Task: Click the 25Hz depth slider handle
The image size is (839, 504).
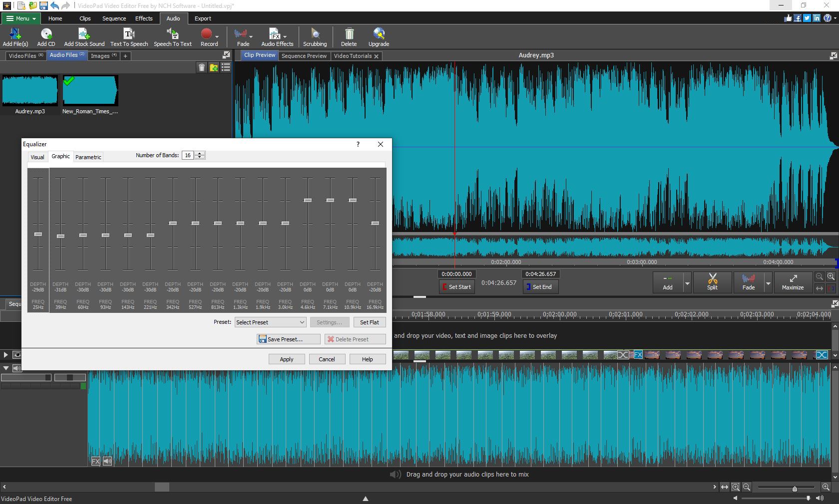Action: (x=38, y=234)
